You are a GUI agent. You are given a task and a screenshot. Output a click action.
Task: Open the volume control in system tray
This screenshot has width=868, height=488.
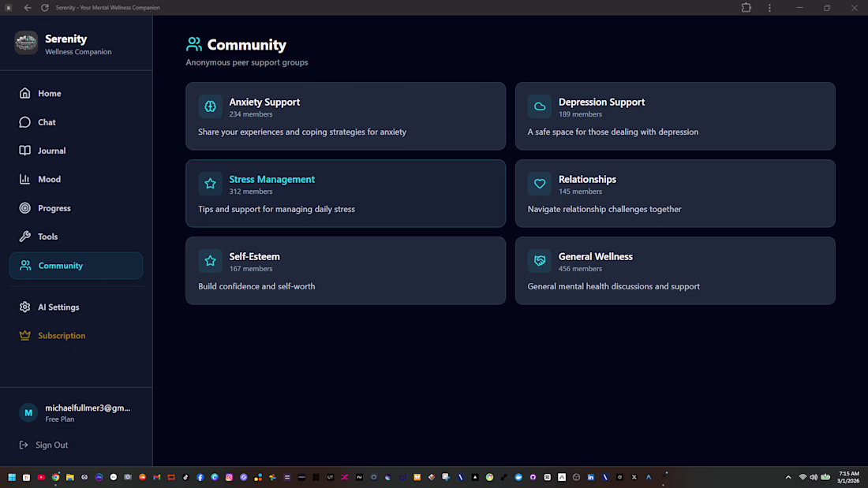click(x=814, y=477)
